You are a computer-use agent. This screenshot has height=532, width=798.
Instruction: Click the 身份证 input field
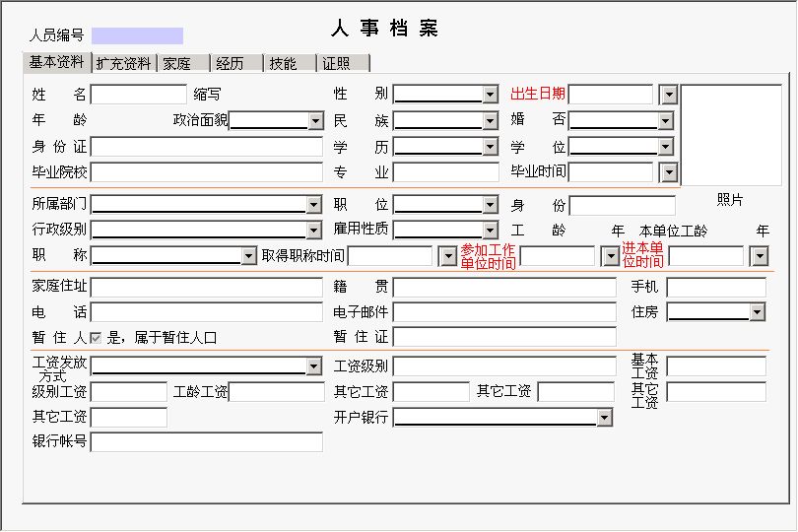coord(205,147)
